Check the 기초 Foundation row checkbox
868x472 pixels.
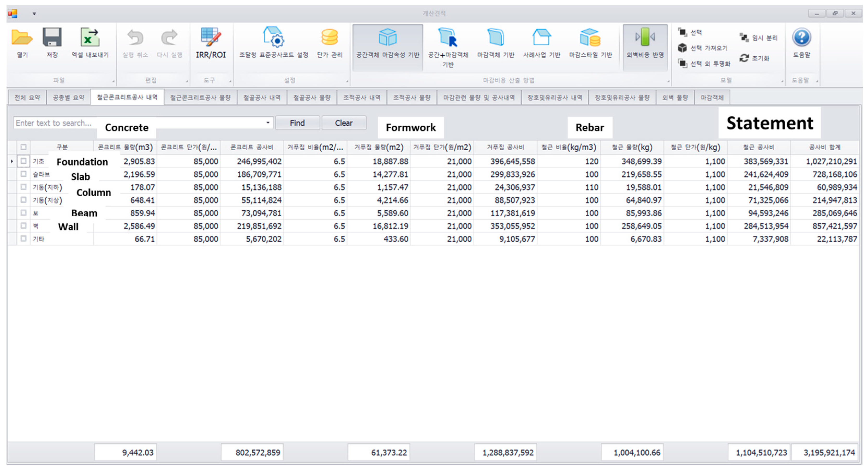coord(23,161)
